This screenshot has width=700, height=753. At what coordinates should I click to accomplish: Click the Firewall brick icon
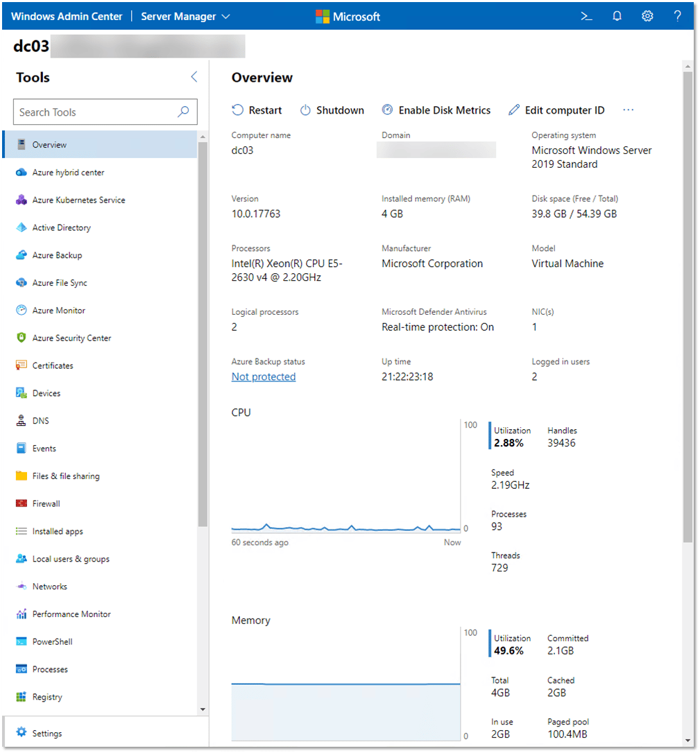click(x=21, y=503)
